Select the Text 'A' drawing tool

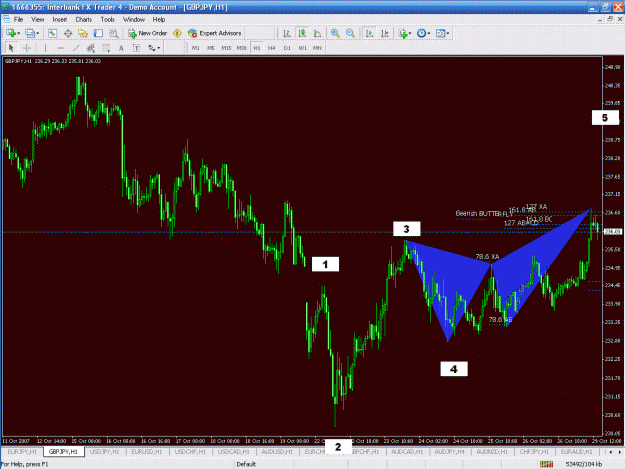point(121,48)
